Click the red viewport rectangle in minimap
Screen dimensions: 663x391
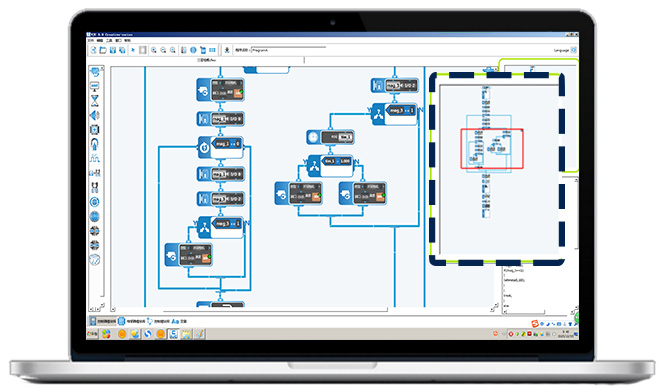click(492, 149)
